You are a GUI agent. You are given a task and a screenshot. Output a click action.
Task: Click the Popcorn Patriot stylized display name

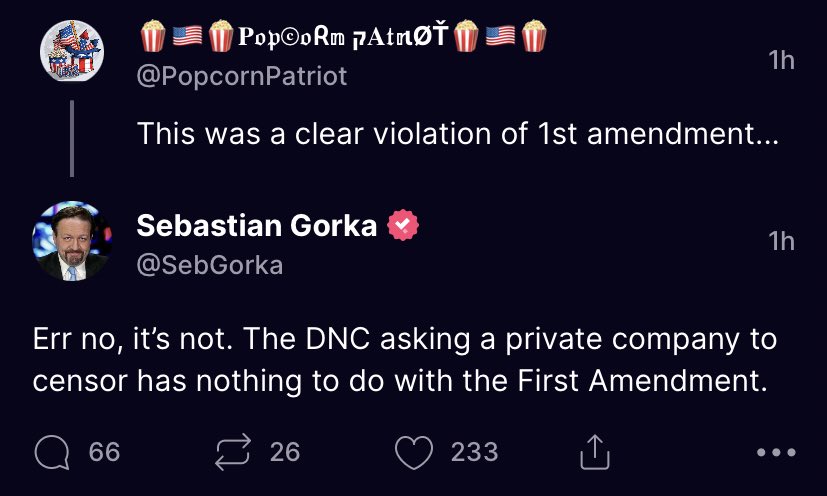[x=343, y=36]
